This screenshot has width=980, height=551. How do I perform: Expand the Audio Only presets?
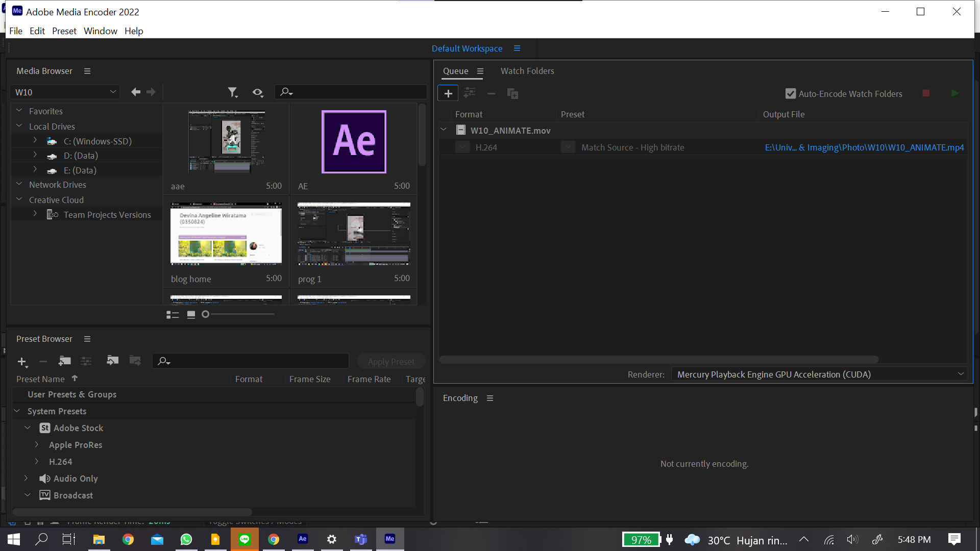click(26, 478)
